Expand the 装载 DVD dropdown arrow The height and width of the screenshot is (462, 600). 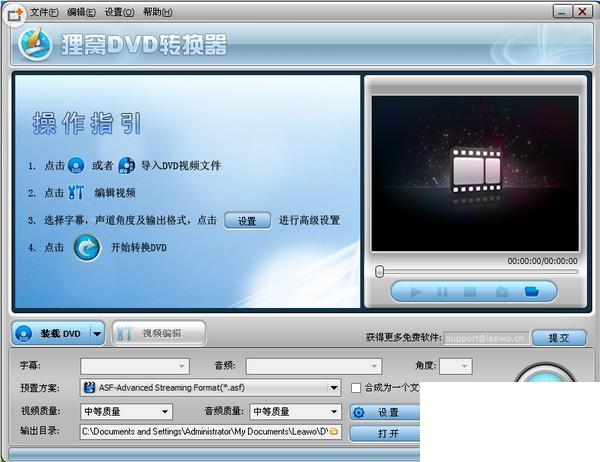pyautogui.click(x=97, y=334)
